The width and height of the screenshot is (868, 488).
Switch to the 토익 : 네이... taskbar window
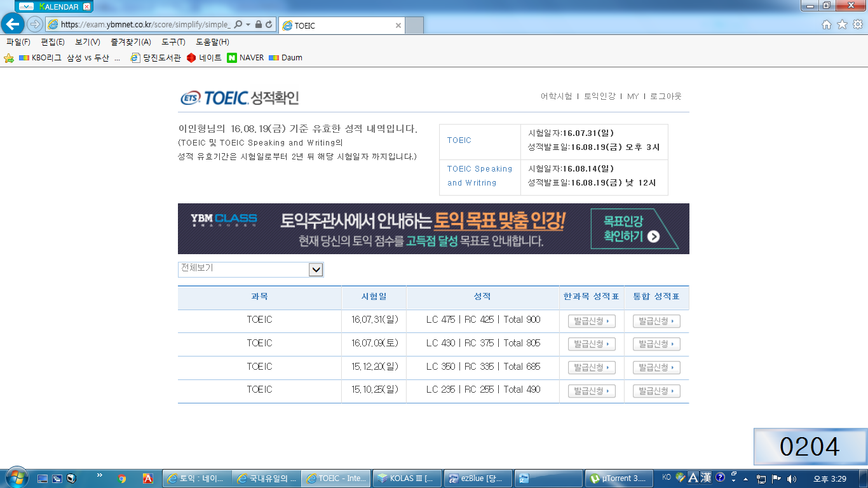click(197, 478)
